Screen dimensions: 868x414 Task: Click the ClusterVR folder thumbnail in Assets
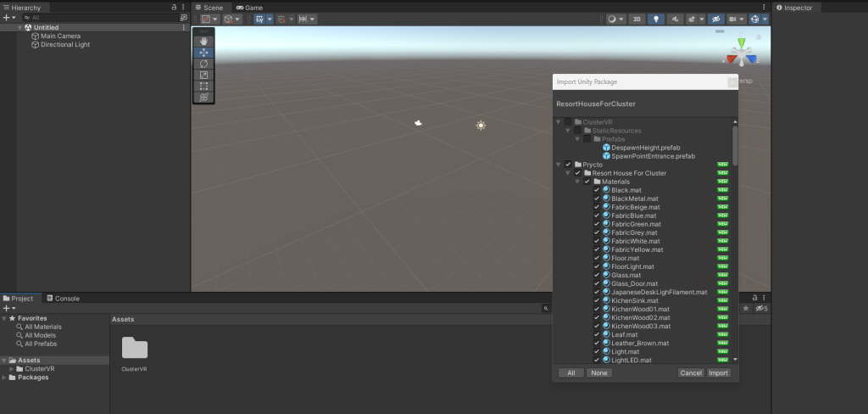(135, 349)
